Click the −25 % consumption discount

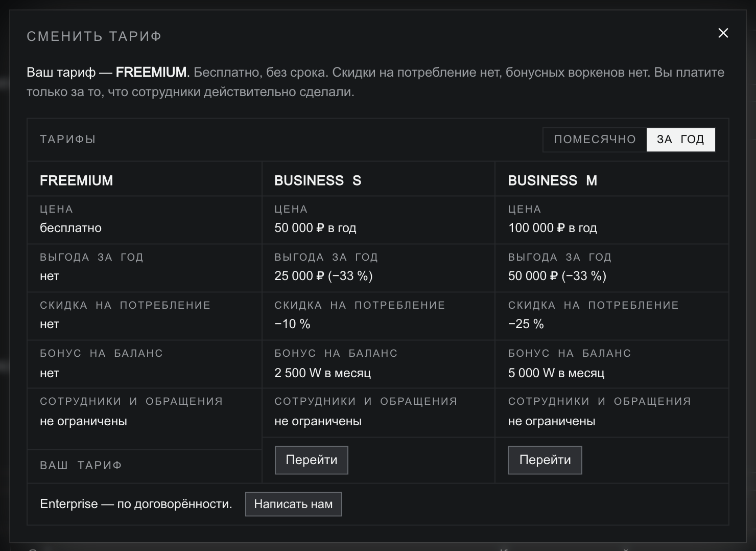[x=526, y=324]
